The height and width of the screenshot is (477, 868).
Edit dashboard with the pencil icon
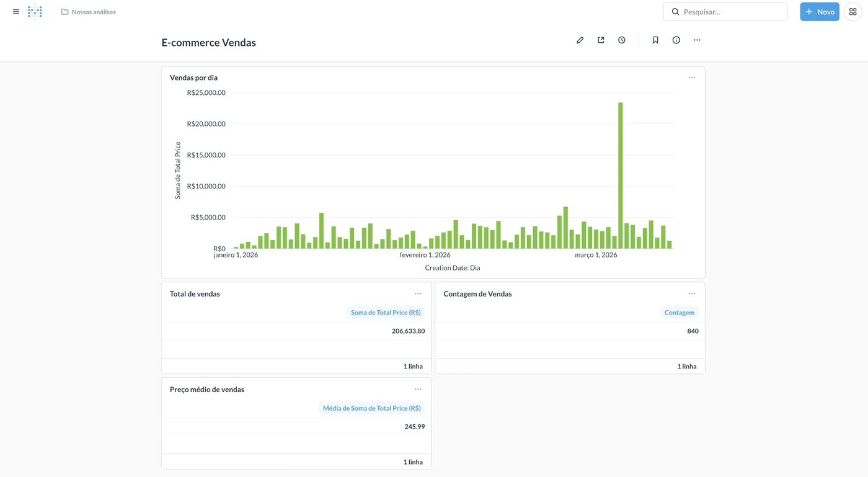pyautogui.click(x=580, y=40)
